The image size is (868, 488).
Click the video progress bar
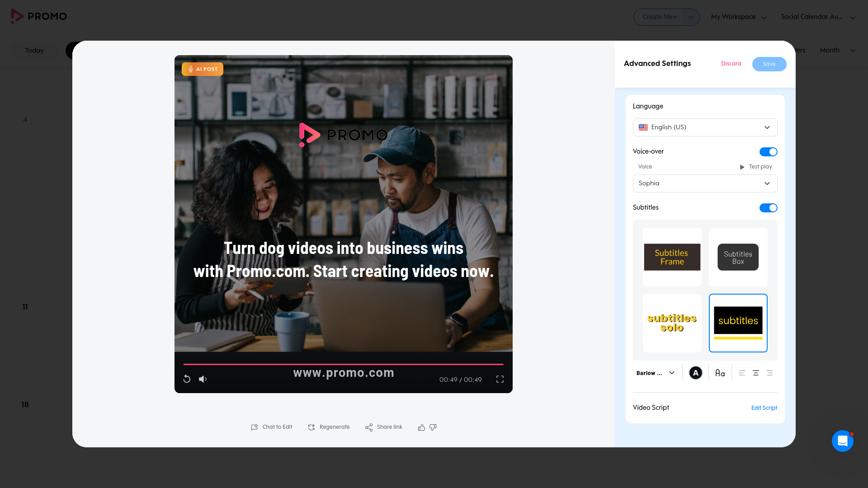pos(344,364)
